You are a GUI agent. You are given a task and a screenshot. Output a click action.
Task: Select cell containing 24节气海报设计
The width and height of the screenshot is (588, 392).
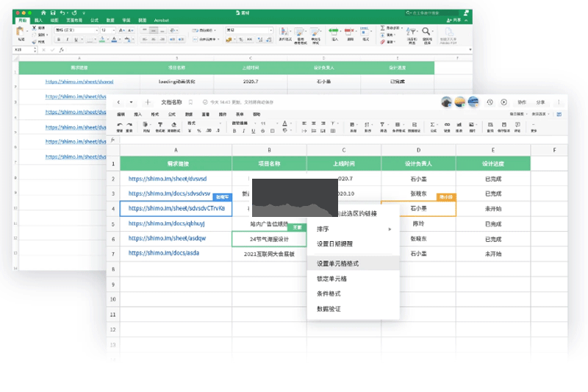(x=269, y=238)
